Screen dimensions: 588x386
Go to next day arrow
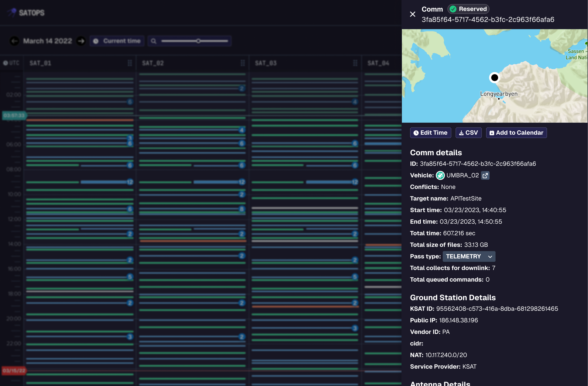coord(81,41)
